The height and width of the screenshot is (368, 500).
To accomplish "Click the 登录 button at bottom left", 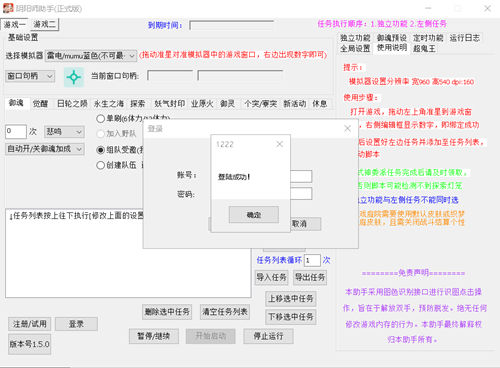I will tap(76, 324).
